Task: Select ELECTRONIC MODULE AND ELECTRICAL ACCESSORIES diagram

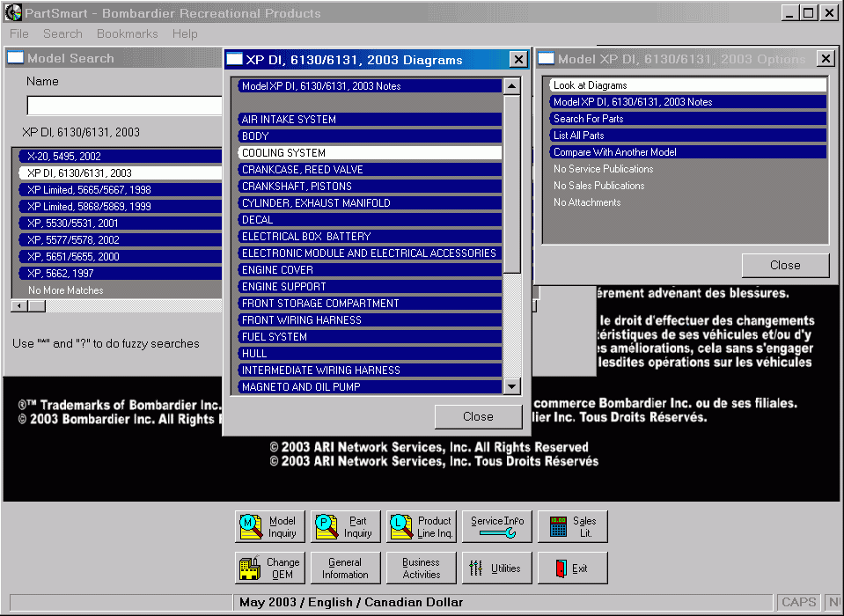Action: pos(370,253)
